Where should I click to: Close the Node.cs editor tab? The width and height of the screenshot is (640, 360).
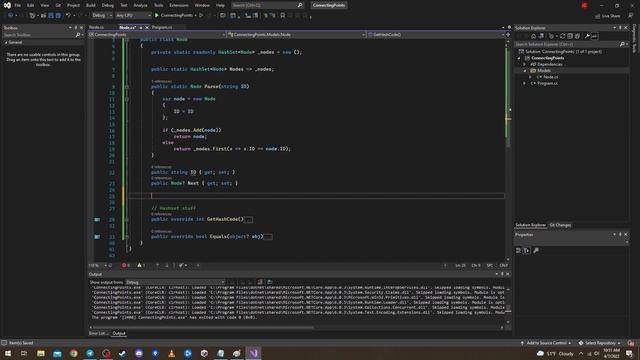pyautogui.click(x=147, y=27)
